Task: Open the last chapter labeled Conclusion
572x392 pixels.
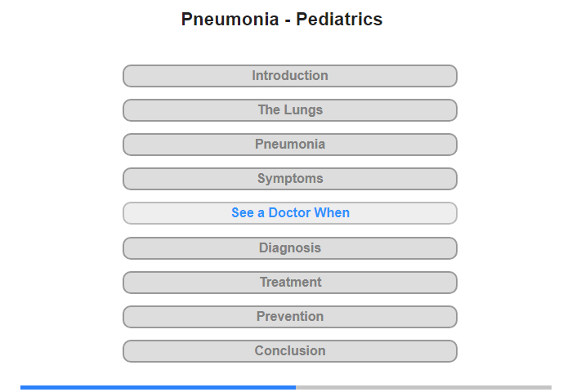Action: click(x=290, y=351)
